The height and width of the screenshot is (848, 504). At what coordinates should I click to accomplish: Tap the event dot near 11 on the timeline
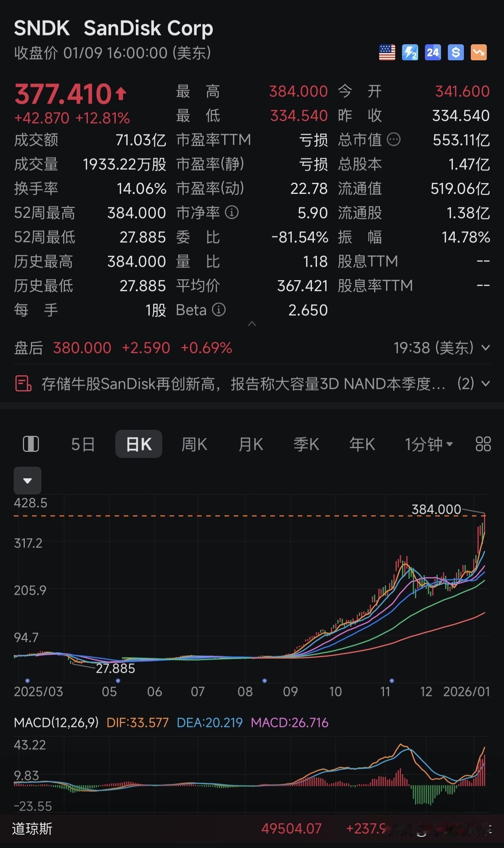point(392,680)
